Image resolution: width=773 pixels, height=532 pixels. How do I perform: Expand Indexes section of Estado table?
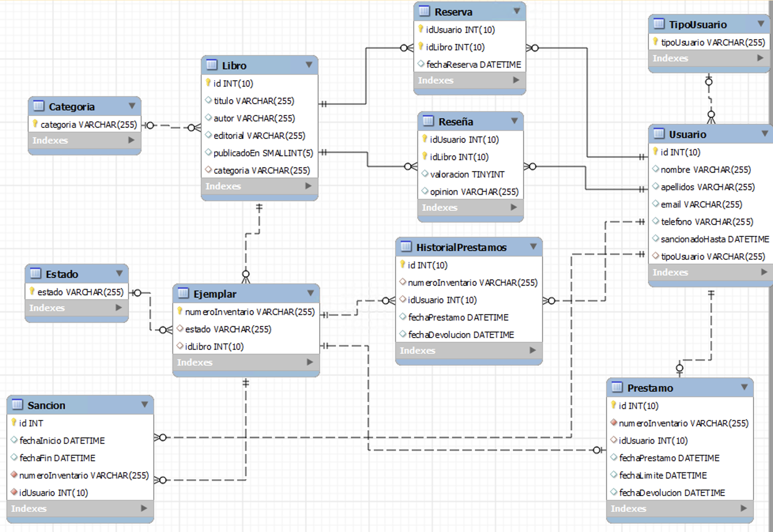tap(119, 308)
